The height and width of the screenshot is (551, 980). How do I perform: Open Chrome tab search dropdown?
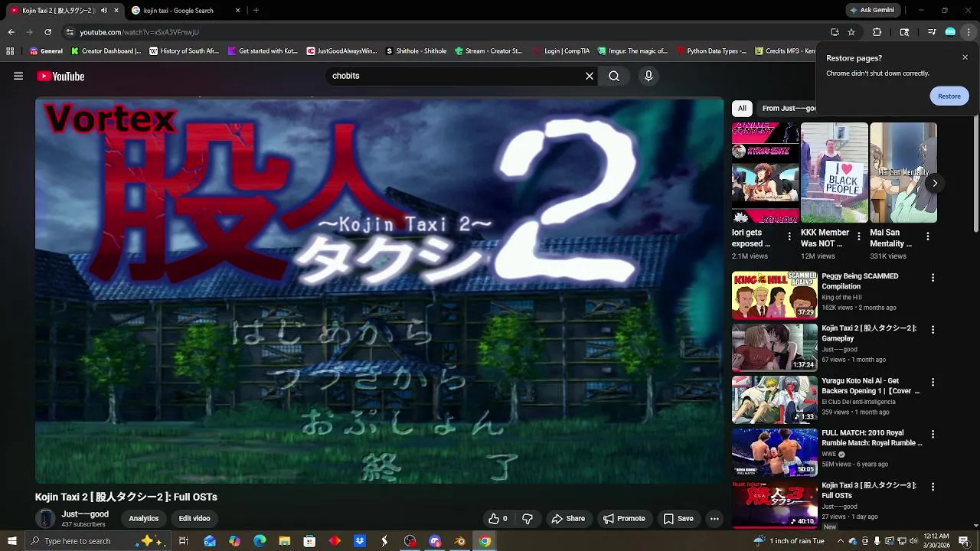[x=904, y=32]
